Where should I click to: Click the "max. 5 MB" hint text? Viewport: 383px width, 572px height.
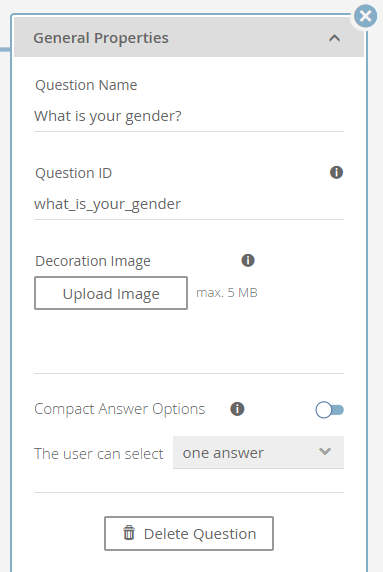(x=227, y=293)
